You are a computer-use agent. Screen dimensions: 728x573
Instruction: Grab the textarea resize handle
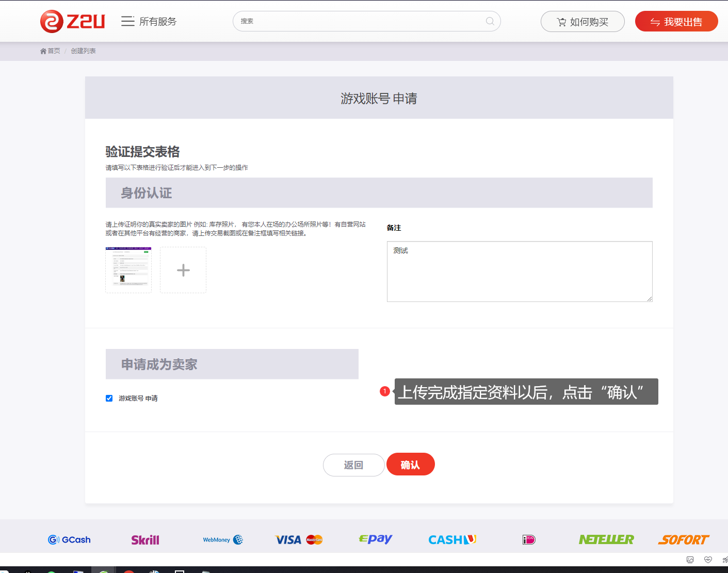(650, 299)
